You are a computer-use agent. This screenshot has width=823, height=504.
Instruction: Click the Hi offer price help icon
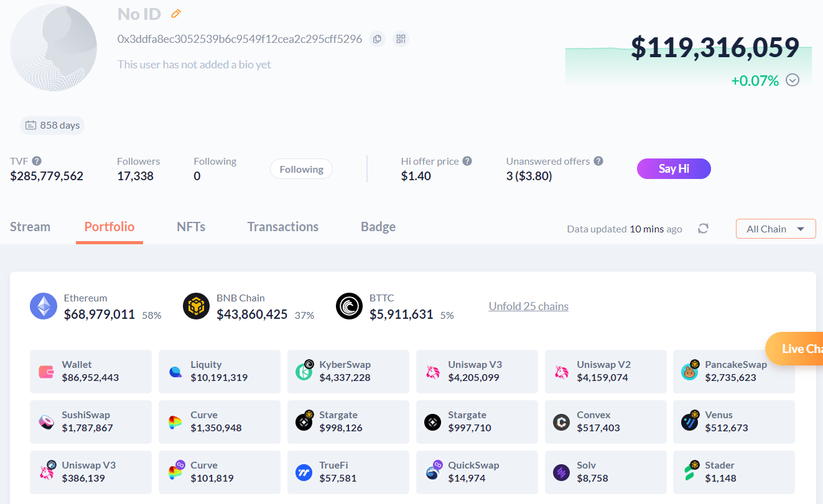[467, 161]
